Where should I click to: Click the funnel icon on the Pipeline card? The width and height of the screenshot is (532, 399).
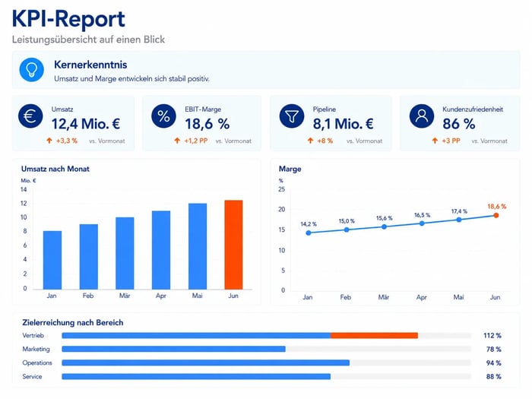pyautogui.click(x=292, y=116)
